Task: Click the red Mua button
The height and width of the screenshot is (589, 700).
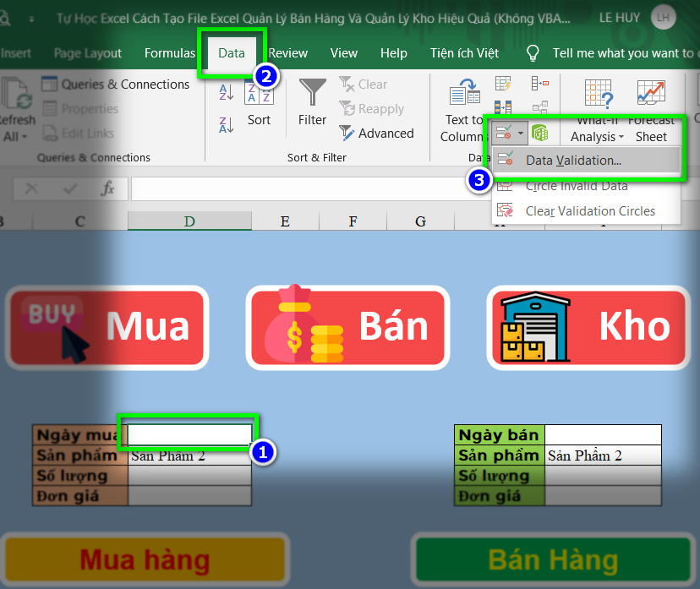Action: [x=107, y=328]
